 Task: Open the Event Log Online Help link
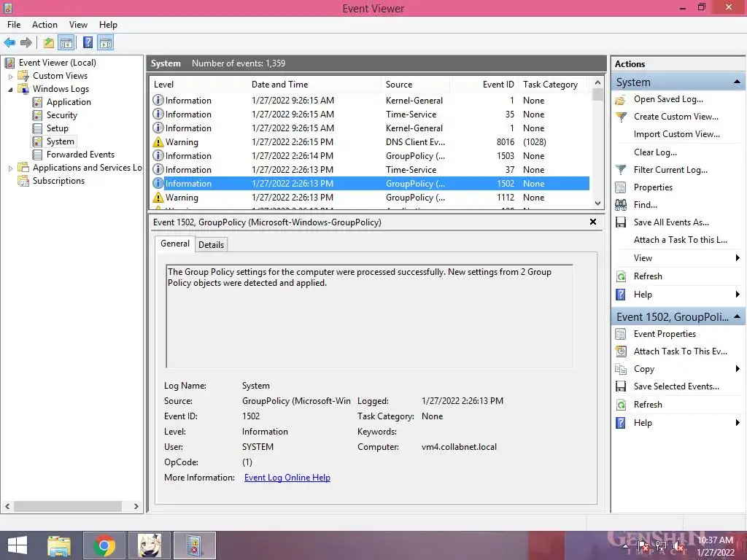[x=287, y=478]
